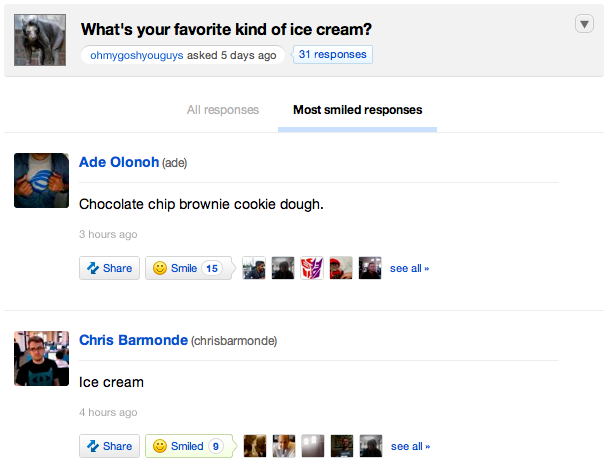Image resolution: width=611 pixels, height=476 pixels.
Task: Click first smiler avatar on Ade's response
Action: (x=254, y=268)
